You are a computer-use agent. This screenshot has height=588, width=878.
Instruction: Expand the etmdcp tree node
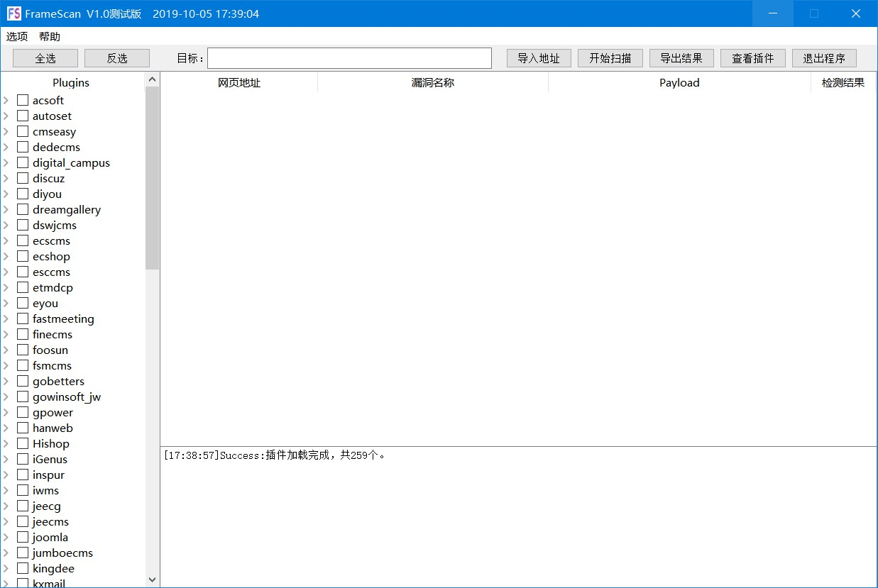[6, 287]
